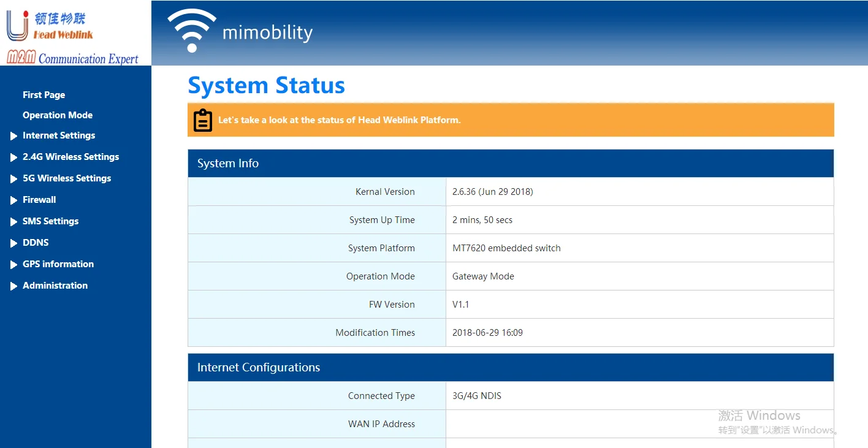Expand the SMS Settings triangle
868x448 pixels.
coord(14,222)
